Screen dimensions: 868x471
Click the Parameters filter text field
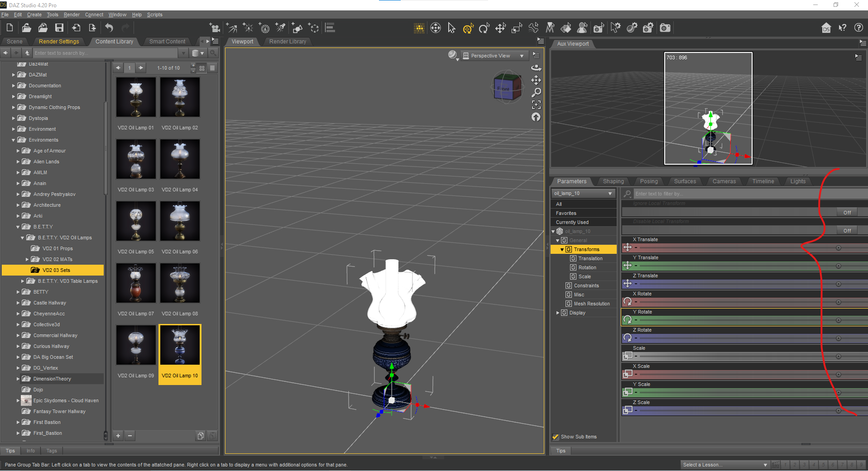pyautogui.click(x=750, y=194)
